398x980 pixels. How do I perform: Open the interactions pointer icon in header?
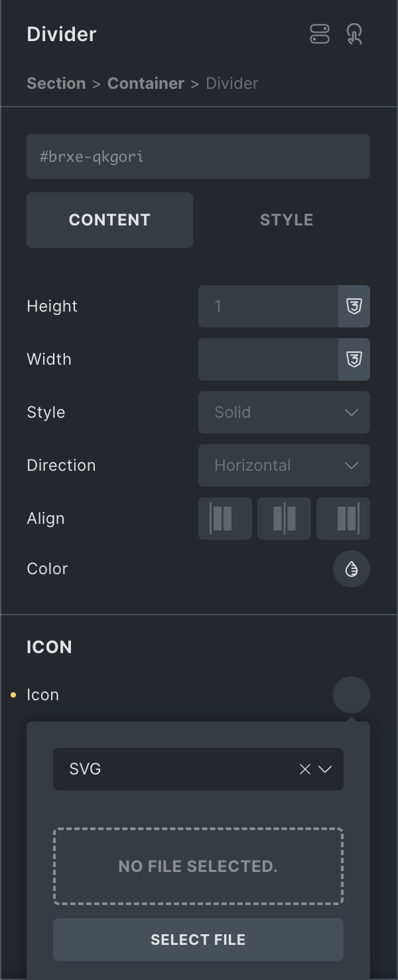click(x=355, y=34)
